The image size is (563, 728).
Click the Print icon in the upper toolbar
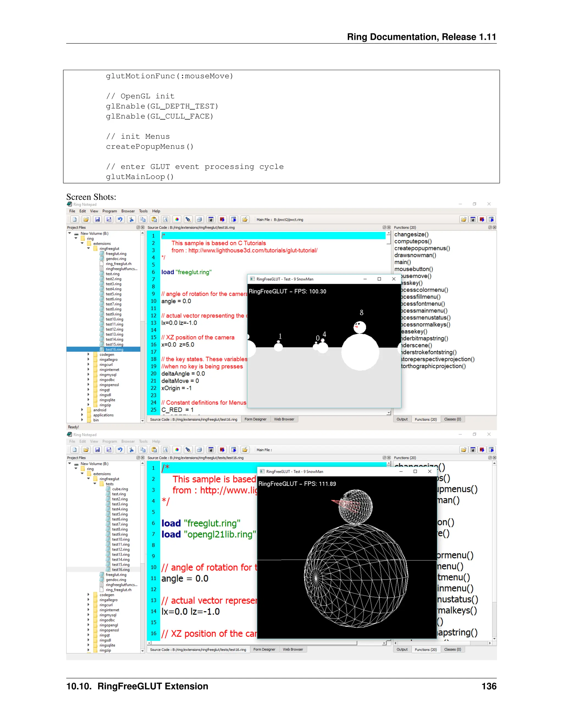pos(200,219)
